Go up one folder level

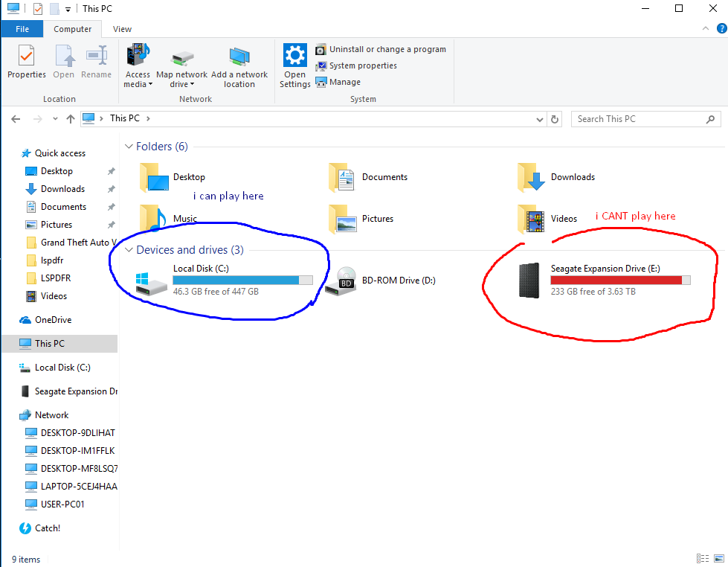pyautogui.click(x=71, y=119)
